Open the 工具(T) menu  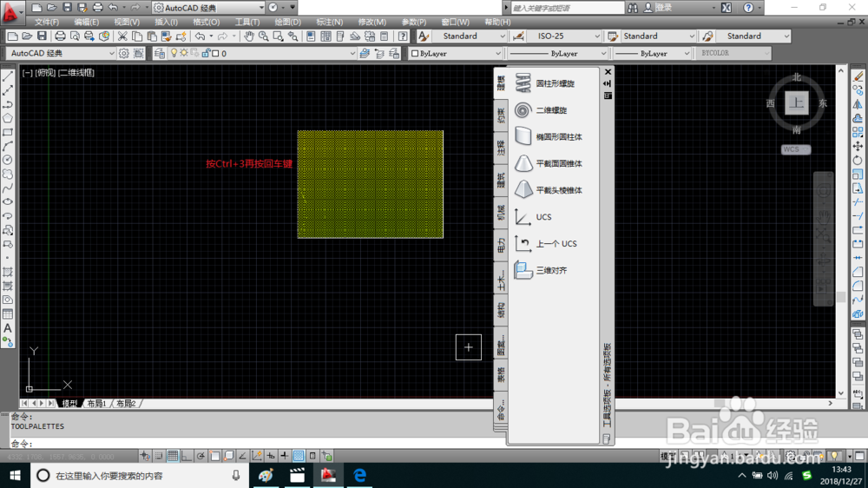tap(247, 23)
